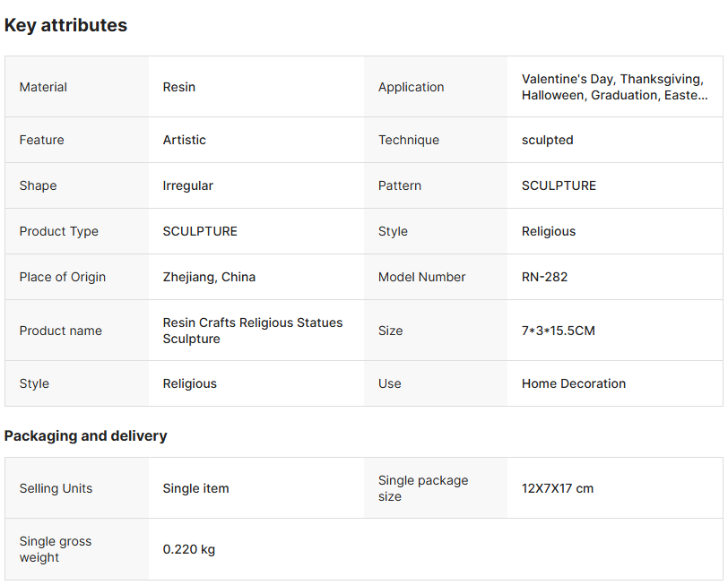This screenshot has width=728, height=585.
Task: Click the "Single item" selling units value
Action: pos(195,488)
